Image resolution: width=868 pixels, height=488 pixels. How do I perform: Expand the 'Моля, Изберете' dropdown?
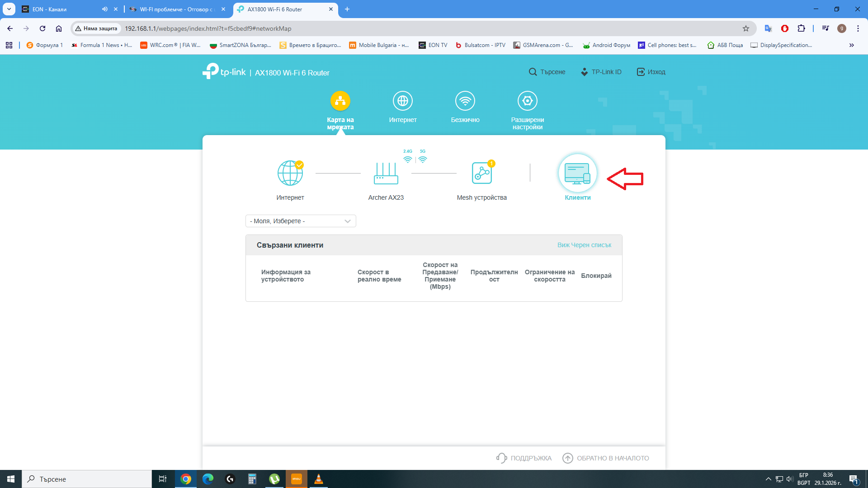click(301, 221)
